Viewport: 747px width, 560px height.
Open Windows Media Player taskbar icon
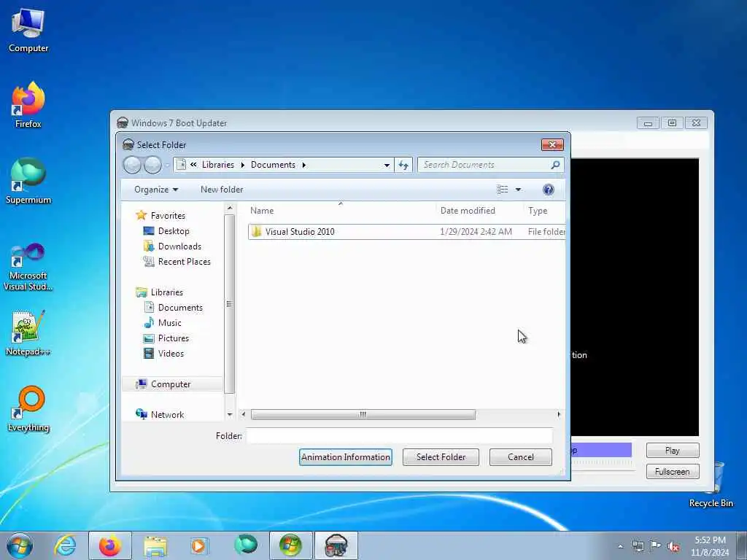(198, 545)
